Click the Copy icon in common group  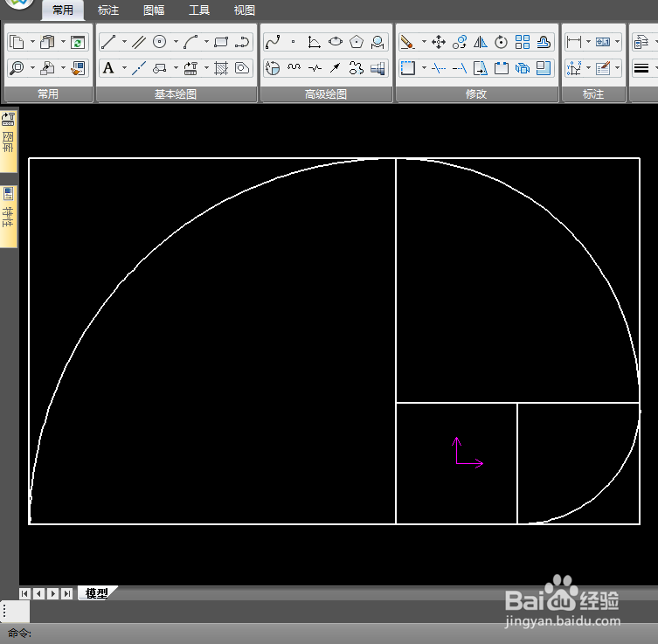(x=17, y=42)
